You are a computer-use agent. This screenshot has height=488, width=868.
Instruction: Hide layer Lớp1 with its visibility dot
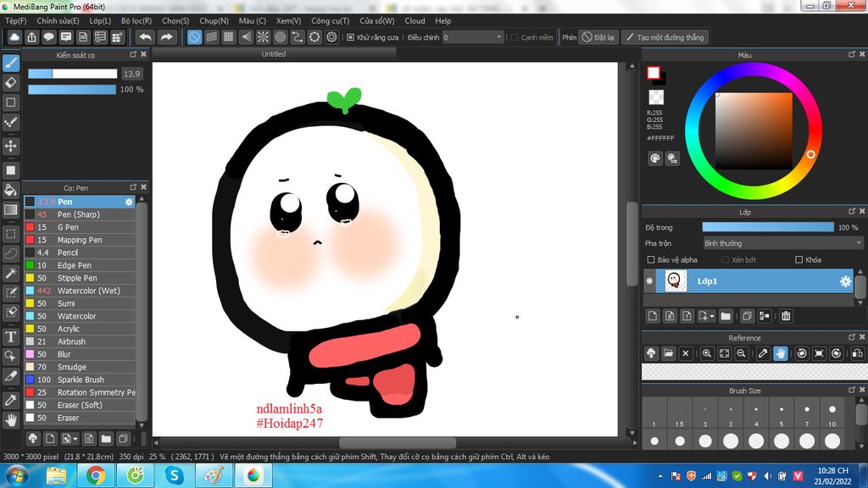(x=649, y=281)
